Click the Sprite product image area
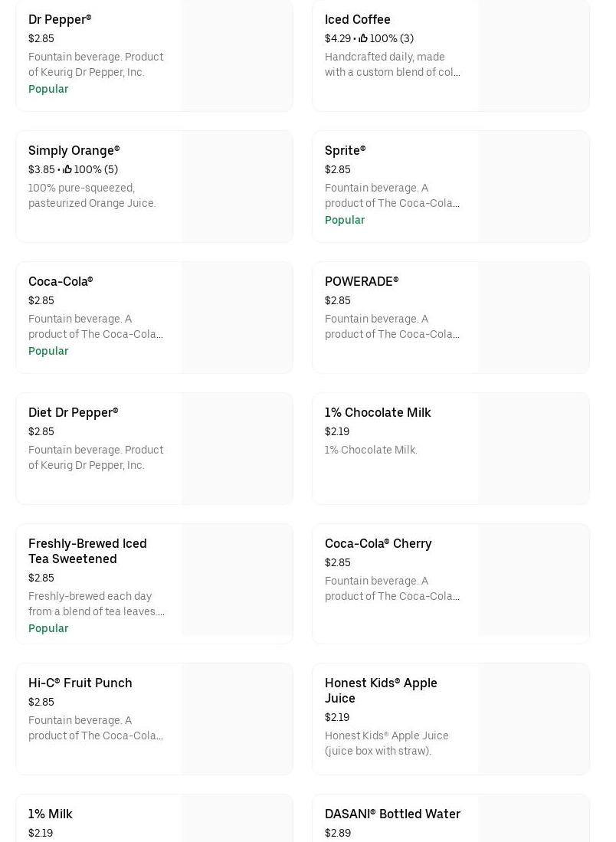Screen dimensions: 616x842 (x=533, y=186)
